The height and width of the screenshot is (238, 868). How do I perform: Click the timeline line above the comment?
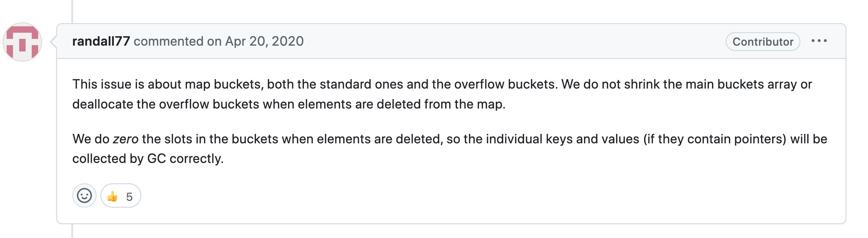[x=72, y=11]
